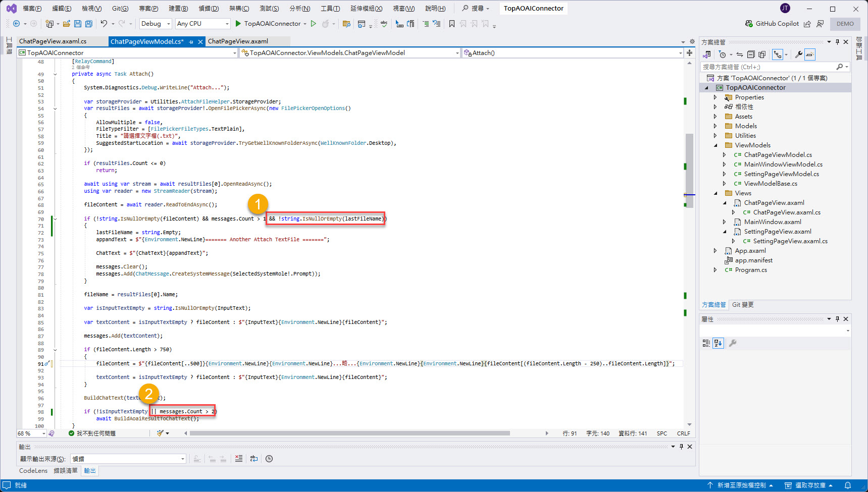Screen dimensions: 868x492
Task: Open the Git(G) menu
Action: pyautogui.click(x=120, y=9)
